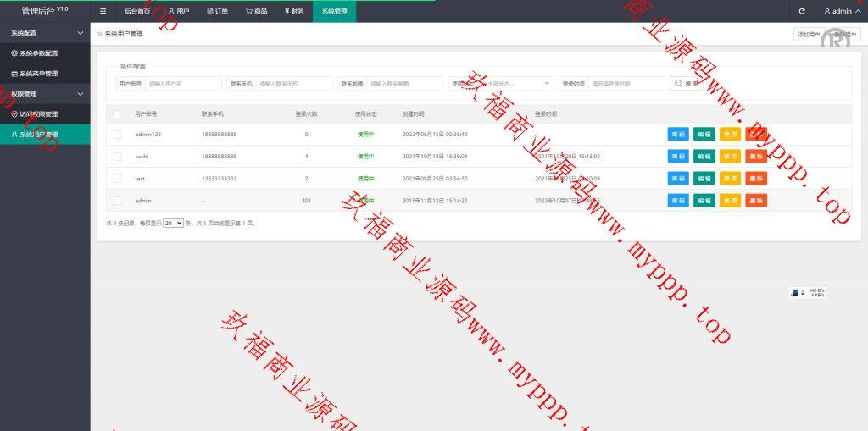Open the records-per-page dropdown showing 20

173,224
